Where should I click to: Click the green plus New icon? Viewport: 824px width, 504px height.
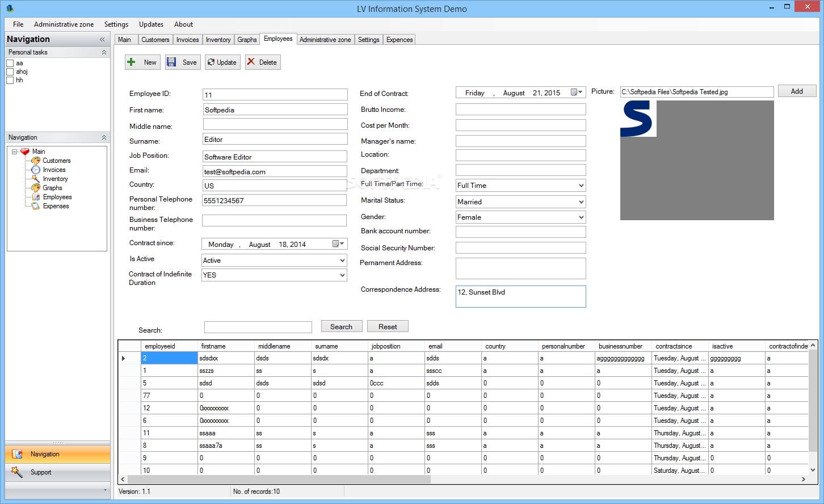[131, 62]
